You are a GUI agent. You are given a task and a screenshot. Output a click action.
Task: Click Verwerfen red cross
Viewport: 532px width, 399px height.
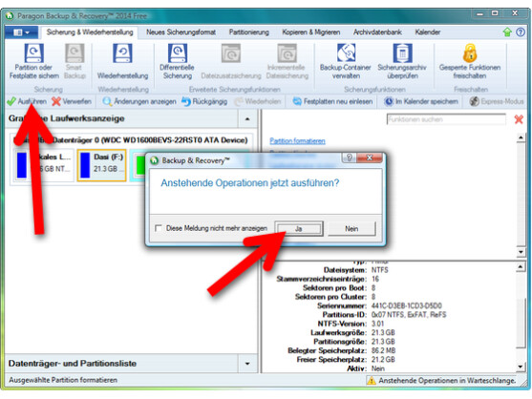tap(56, 101)
